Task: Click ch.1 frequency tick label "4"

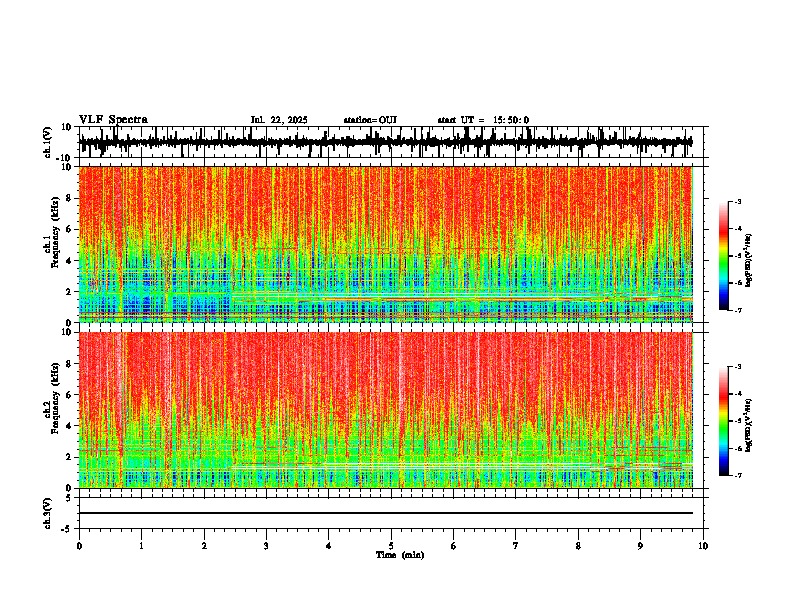Action: pyautogui.click(x=70, y=261)
